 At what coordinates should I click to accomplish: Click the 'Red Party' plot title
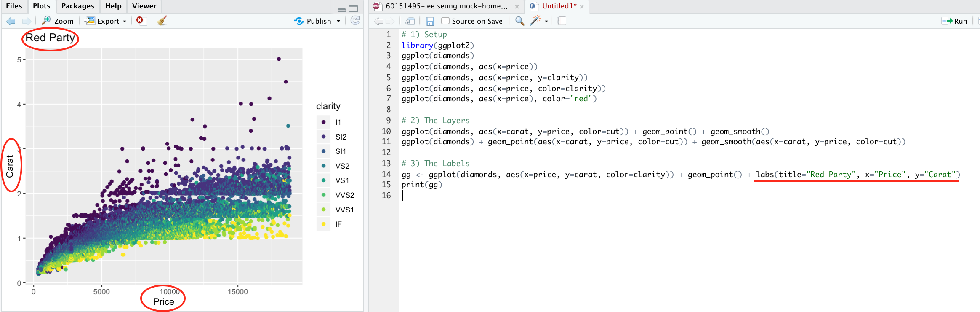(x=50, y=38)
